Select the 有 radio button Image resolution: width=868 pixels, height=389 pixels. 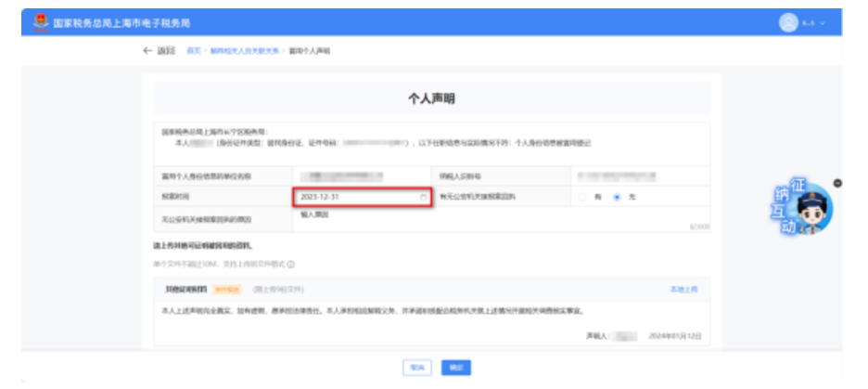pos(583,197)
